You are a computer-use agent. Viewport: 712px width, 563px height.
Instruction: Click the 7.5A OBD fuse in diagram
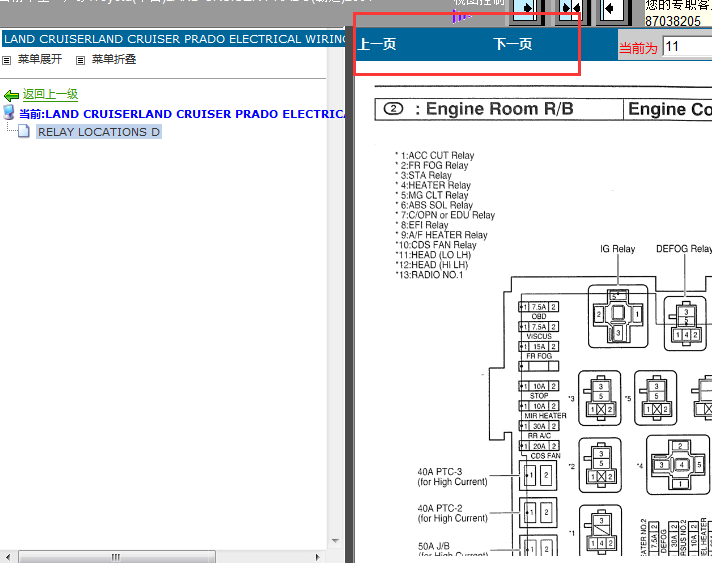point(539,307)
